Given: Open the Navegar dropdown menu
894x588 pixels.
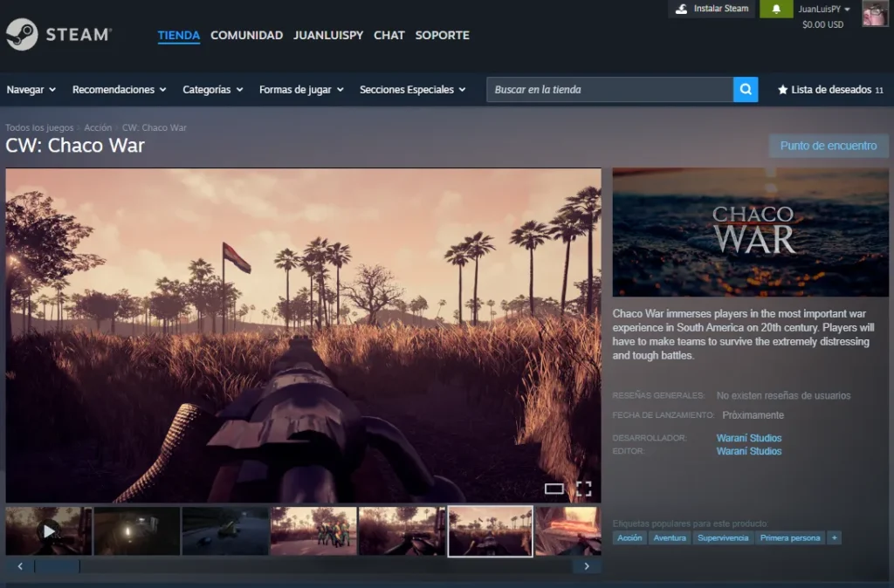Looking at the screenshot, I should (x=31, y=89).
